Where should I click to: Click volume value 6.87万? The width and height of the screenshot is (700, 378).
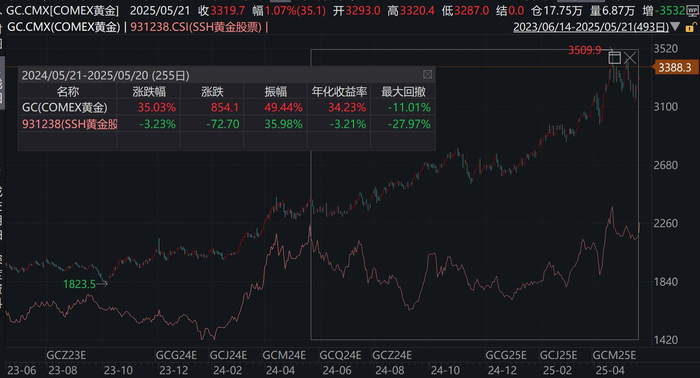[619, 10]
